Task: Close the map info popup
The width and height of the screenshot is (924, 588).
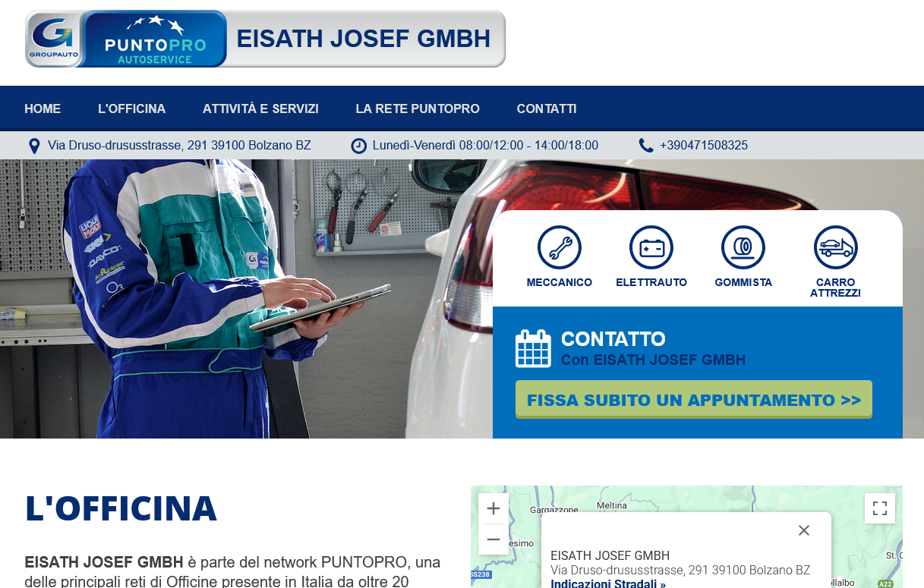Action: [804, 530]
